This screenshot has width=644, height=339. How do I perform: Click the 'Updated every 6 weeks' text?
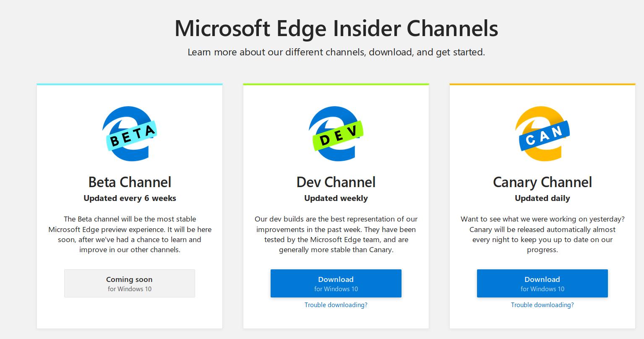pos(130,198)
